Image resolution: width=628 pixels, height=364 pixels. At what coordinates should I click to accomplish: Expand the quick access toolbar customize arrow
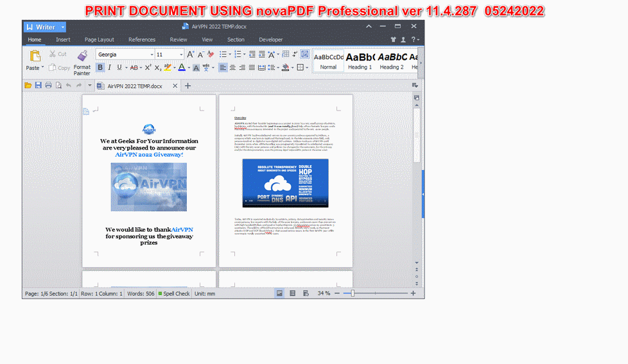point(90,85)
